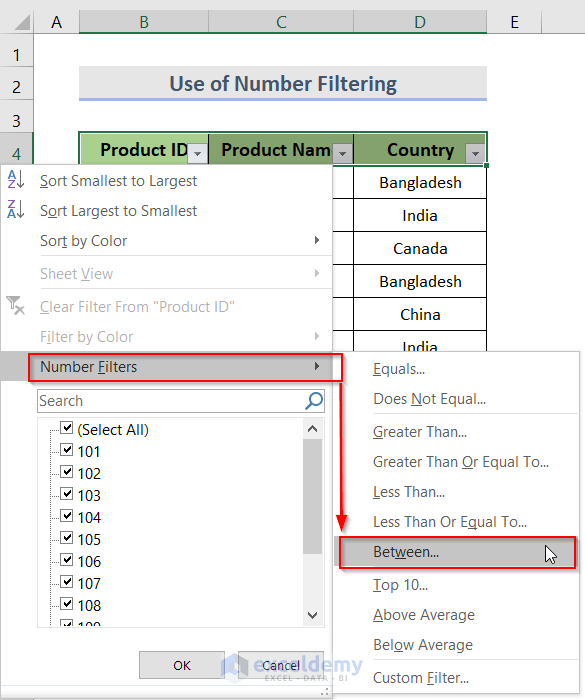
Task: Click the Select All corner triangle
Action: pyautogui.click(x=21, y=21)
